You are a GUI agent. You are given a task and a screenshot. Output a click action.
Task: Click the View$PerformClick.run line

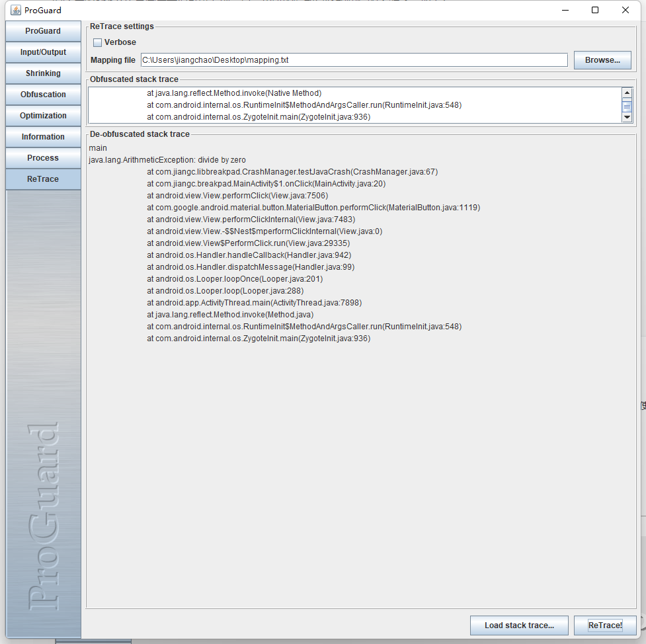(248, 243)
